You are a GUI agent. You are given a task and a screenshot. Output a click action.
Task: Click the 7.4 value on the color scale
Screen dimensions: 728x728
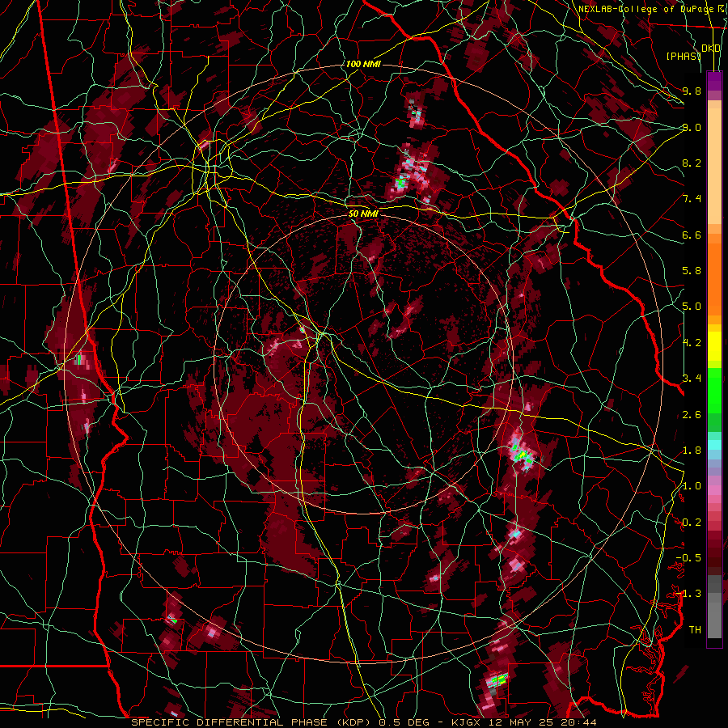point(692,198)
